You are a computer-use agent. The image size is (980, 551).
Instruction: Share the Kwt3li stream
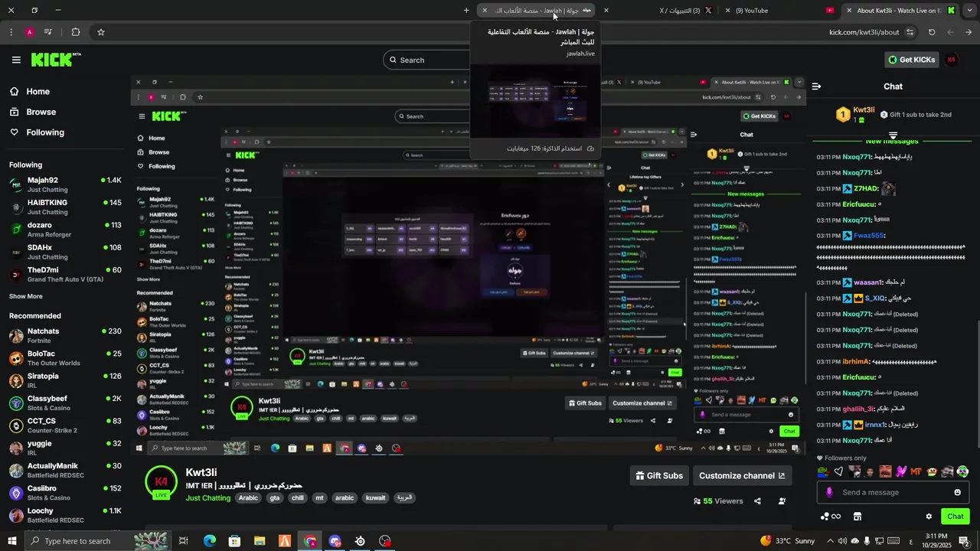click(x=757, y=501)
